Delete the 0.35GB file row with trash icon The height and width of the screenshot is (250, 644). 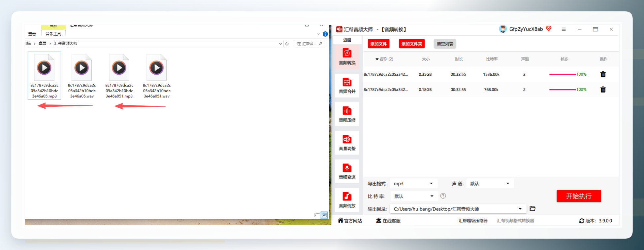(x=603, y=74)
